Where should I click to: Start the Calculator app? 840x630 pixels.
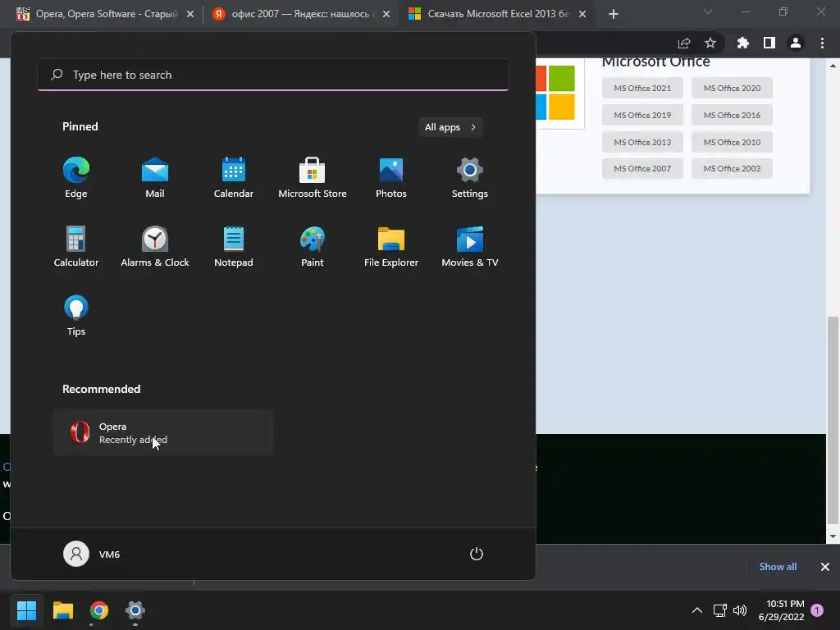click(76, 246)
